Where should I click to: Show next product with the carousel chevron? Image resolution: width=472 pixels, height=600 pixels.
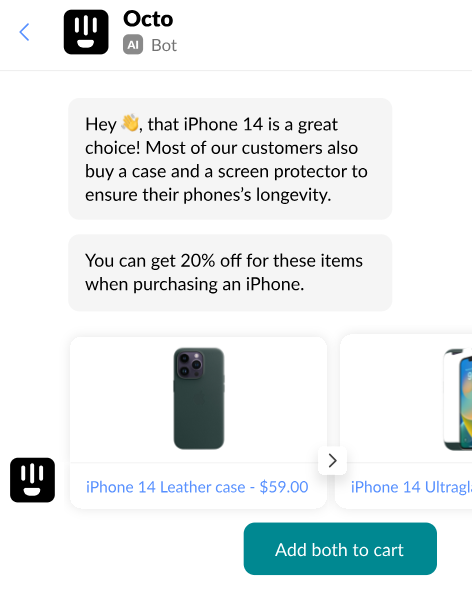click(x=332, y=460)
